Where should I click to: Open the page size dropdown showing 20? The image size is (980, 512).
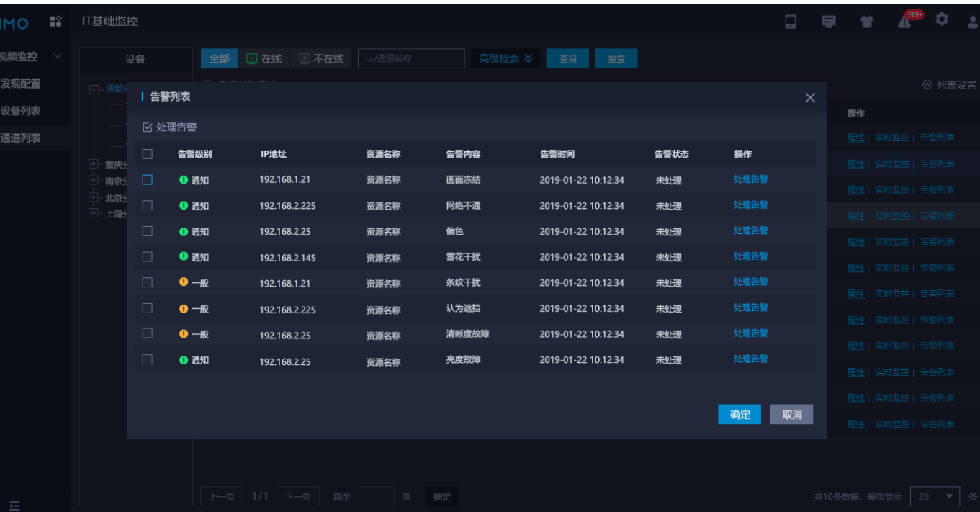tap(935, 496)
